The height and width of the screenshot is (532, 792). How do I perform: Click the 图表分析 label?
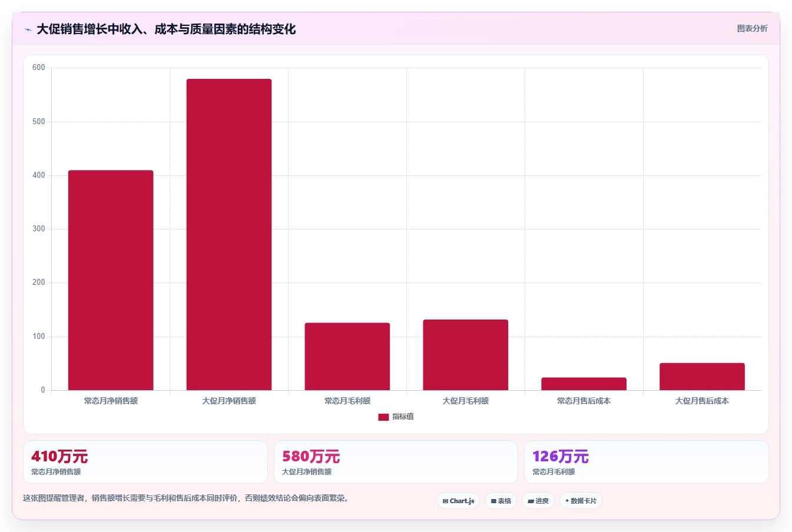[x=752, y=28]
